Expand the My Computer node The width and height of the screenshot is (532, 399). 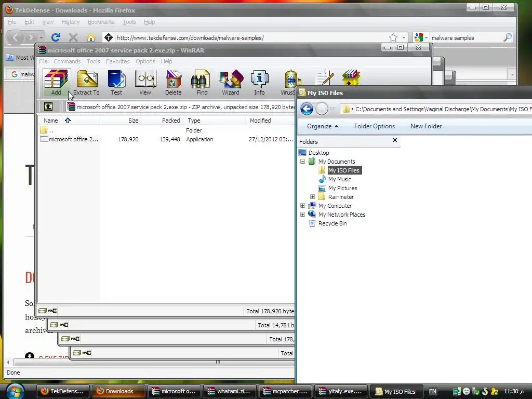303,206
